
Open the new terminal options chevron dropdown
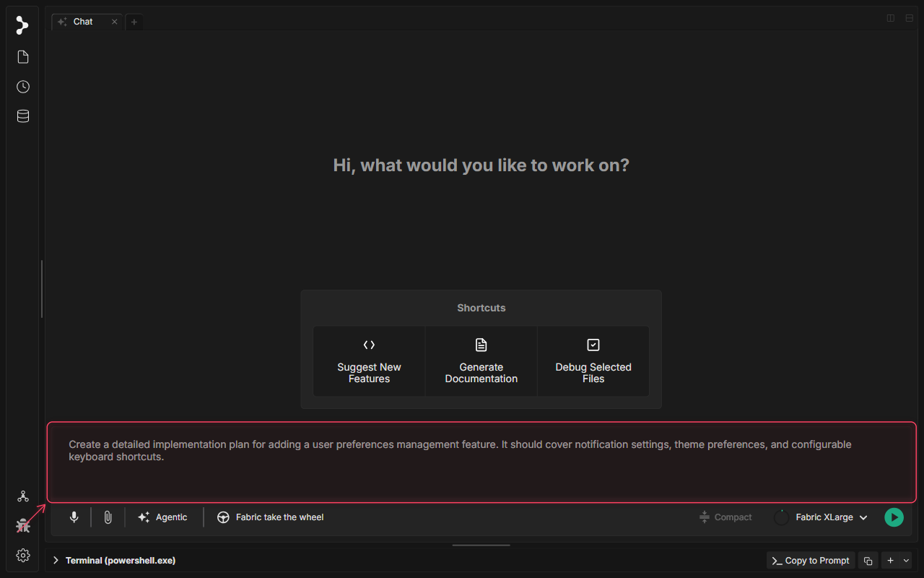(x=907, y=561)
